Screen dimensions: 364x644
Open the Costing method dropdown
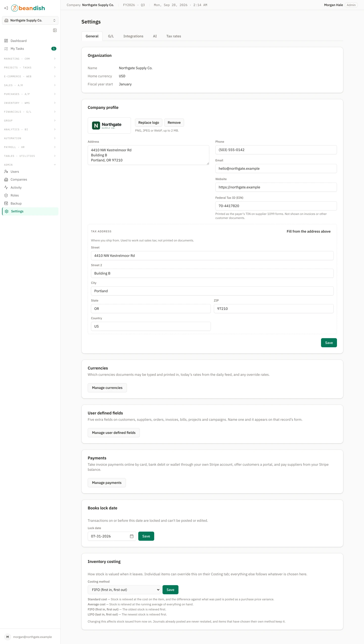[x=124, y=590]
